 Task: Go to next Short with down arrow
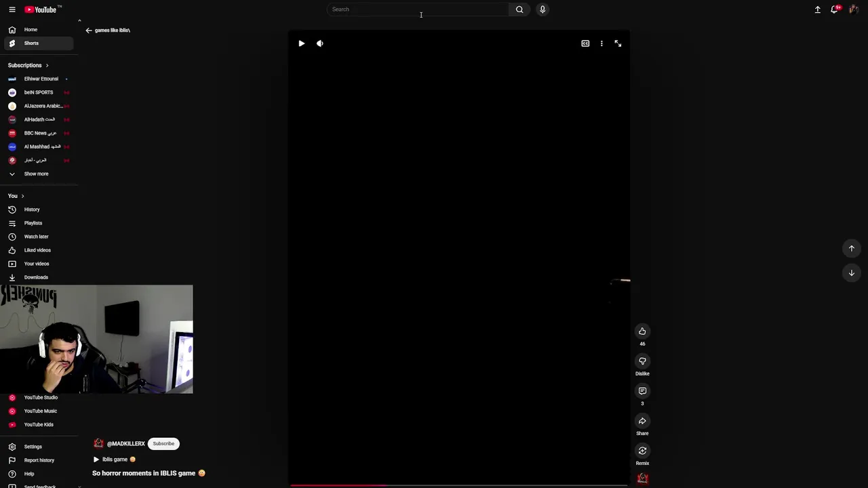[852, 272]
